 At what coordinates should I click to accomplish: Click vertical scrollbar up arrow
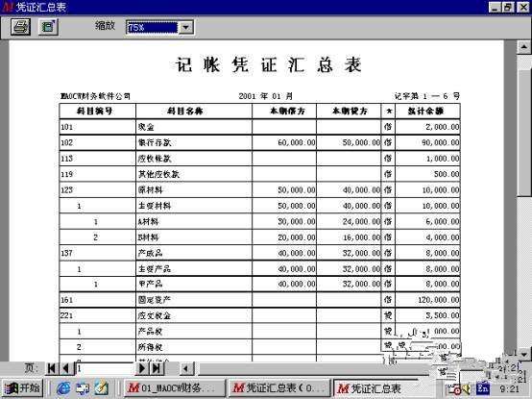(523, 47)
